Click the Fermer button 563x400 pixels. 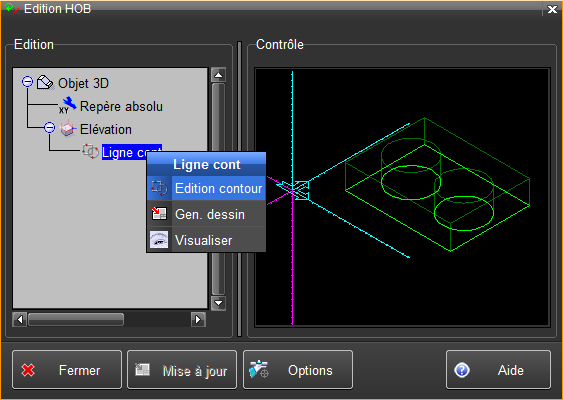(67, 370)
